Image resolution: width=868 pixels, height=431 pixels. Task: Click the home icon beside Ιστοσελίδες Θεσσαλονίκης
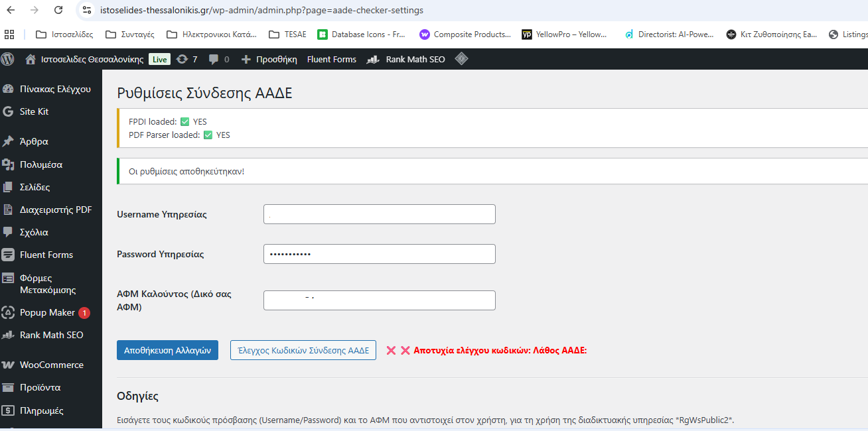coord(31,59)
